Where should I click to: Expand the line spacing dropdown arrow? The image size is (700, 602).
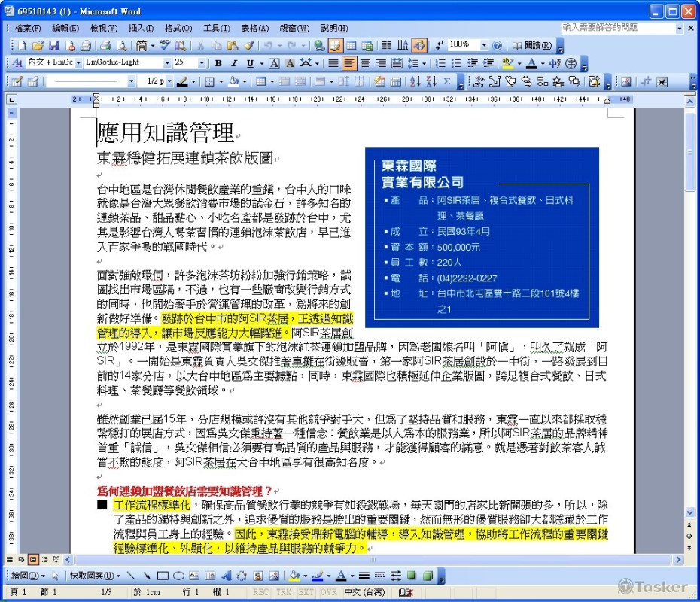click(x=424, y=63)
